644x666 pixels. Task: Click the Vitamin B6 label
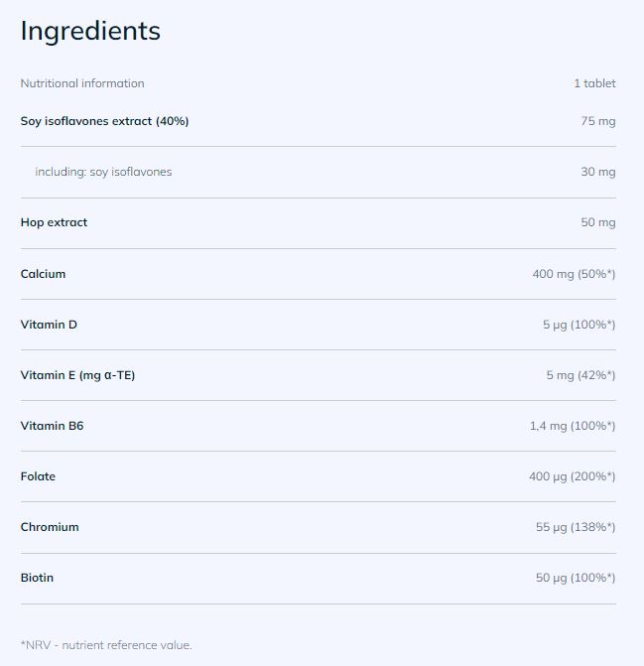tap(52, 426)
